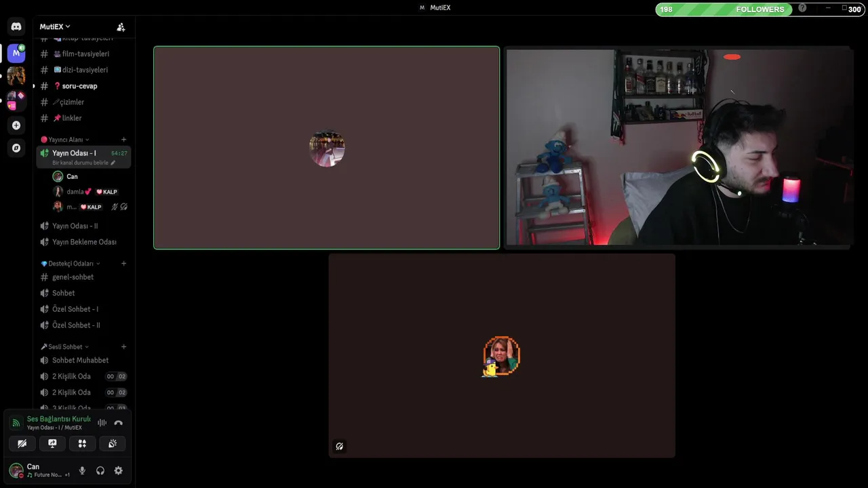Viewport: 868px width, 488px height.
Task: Open the invite people icon
Action: coord(121,27)
